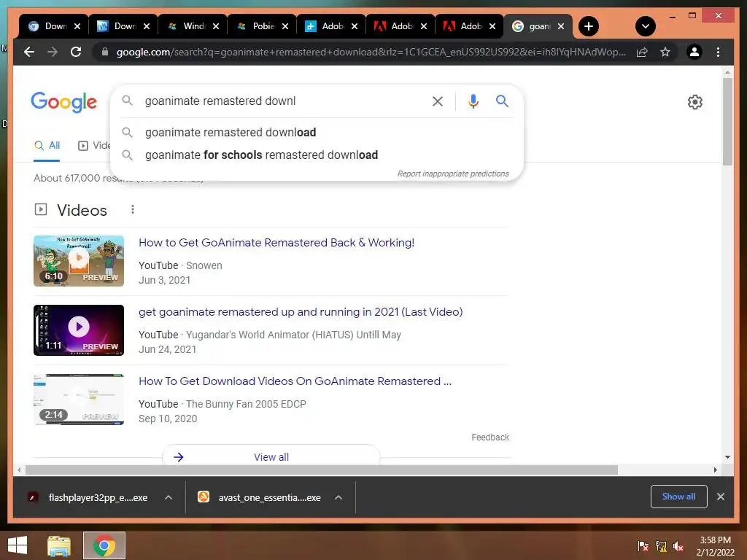
Task: Go back to the previous page
Action: click(x=29, y=52)
